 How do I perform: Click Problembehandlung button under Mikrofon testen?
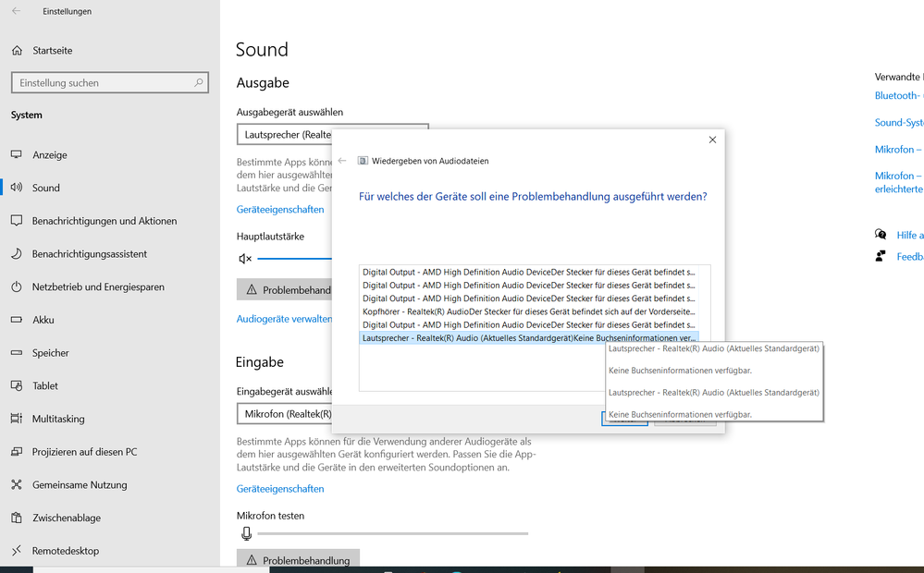tap(298, 560)
